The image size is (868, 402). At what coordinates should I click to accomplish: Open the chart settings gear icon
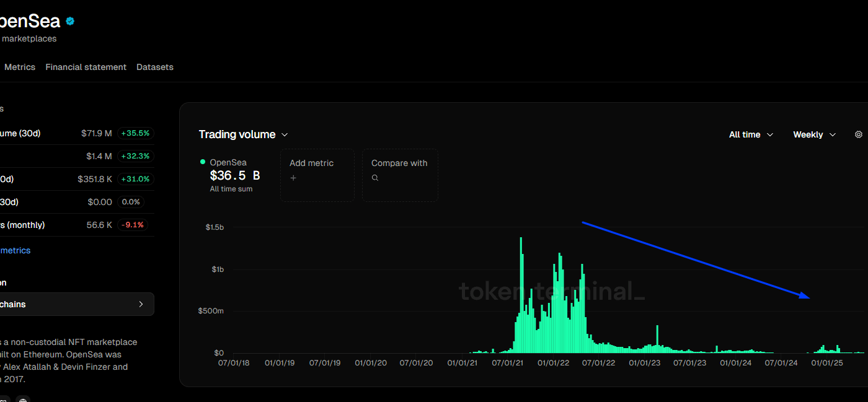point(859,134)
